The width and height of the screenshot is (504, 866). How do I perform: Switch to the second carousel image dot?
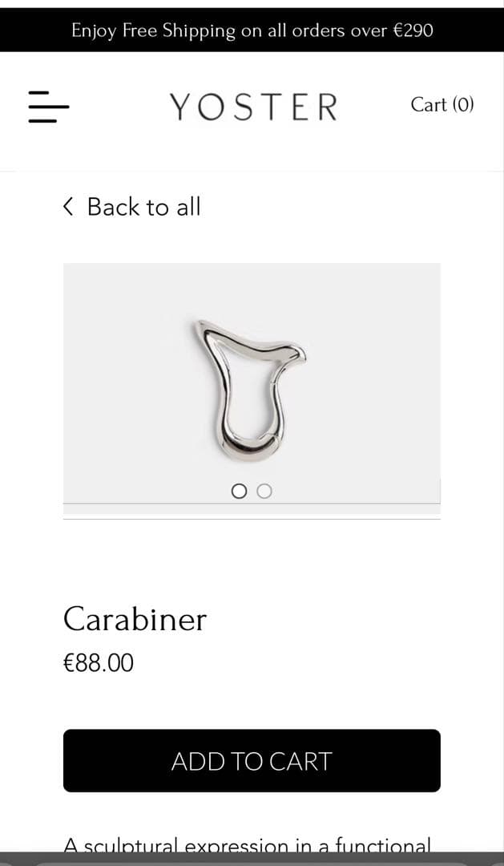265,491
